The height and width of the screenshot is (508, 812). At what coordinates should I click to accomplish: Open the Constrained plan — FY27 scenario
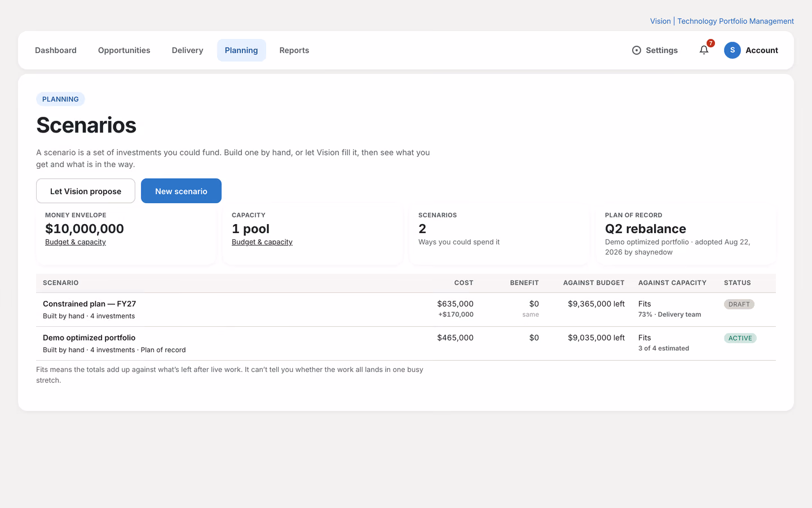(x=90, y=304)
